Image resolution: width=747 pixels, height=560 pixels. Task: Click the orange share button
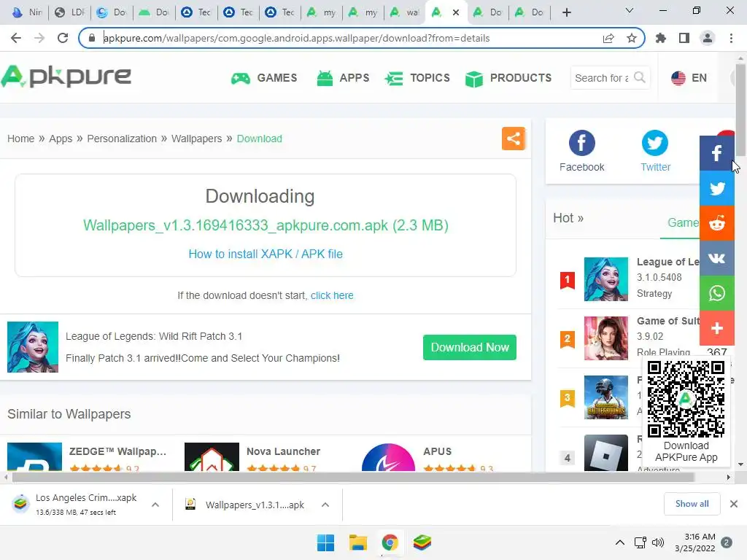click(x=513, y=139)
